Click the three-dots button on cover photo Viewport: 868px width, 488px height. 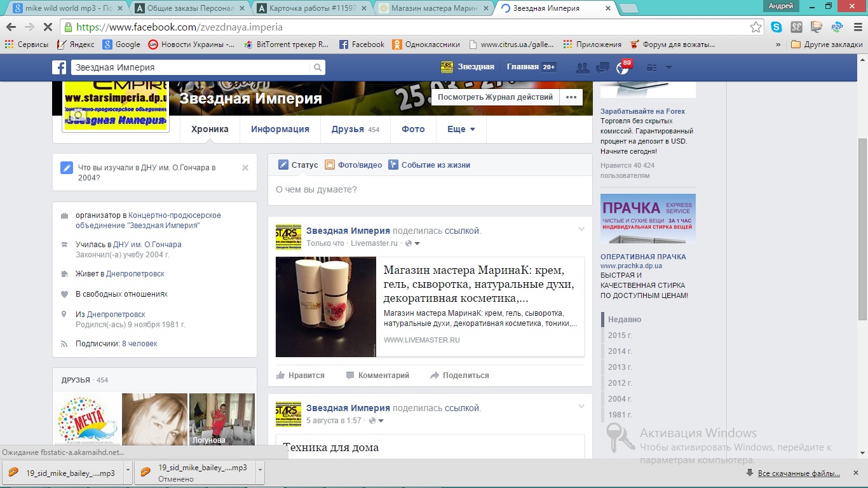pos(571,97)
